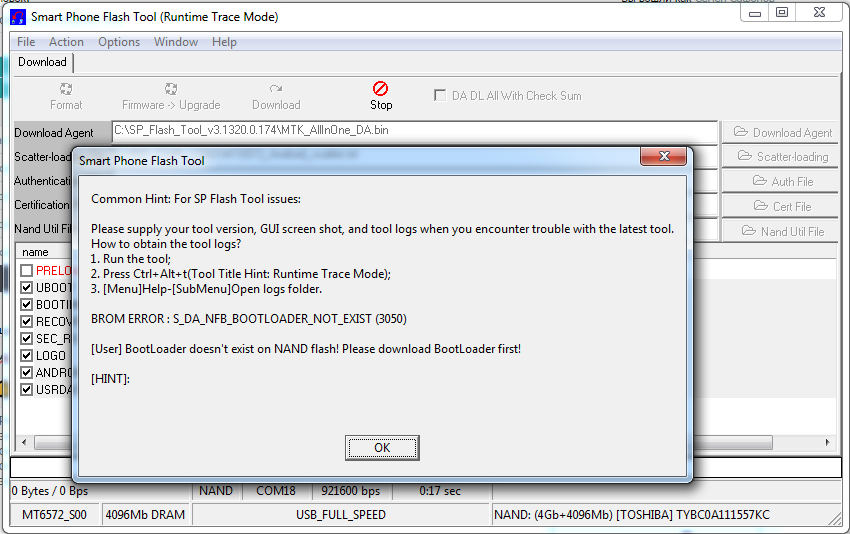Click the 4096Mb DRAM status entry
Viewport: 850px width, 534px height.
pos(145,514)
